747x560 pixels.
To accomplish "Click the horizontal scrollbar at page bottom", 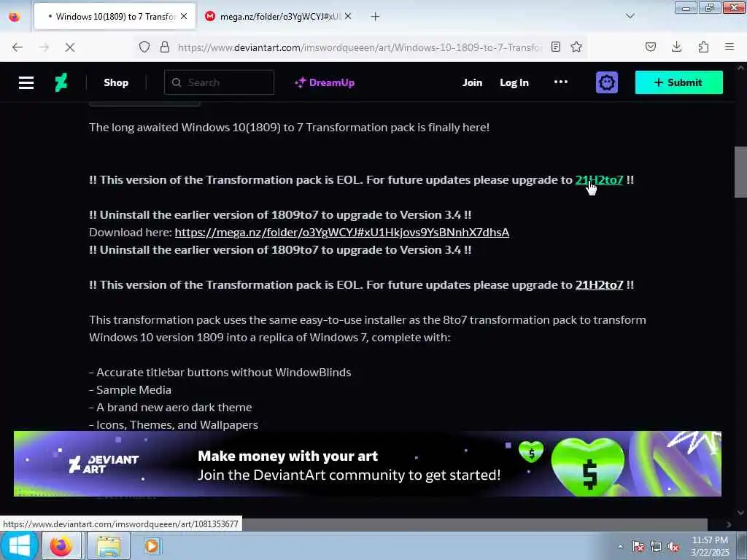I will [474, 524].
